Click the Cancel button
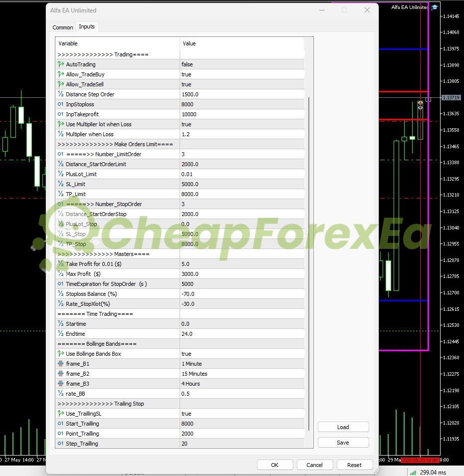464x476 pixels. (x=315, y=465)
